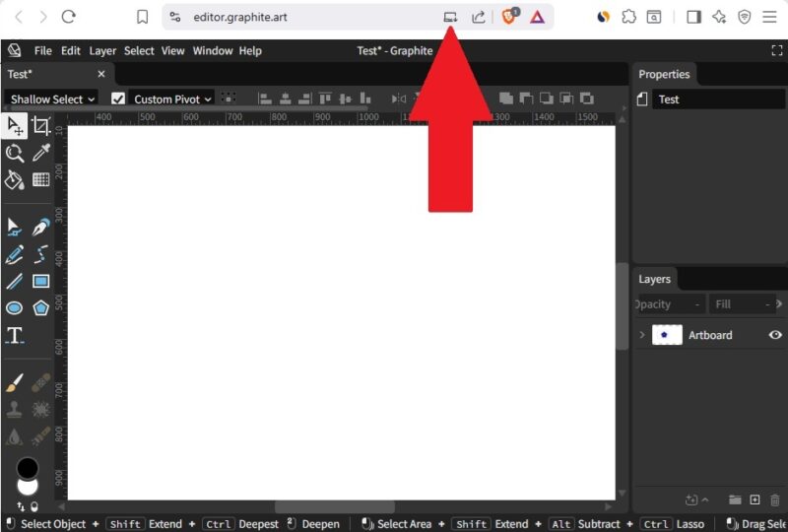Select the Select tool in toolbox

pyautogui.click(x=15, y=126)
